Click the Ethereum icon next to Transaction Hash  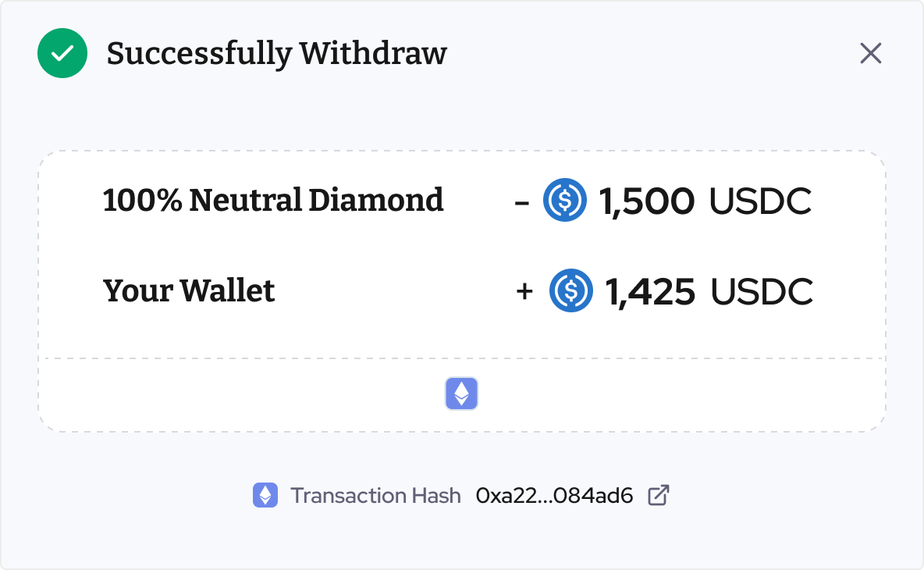(265, 495)
